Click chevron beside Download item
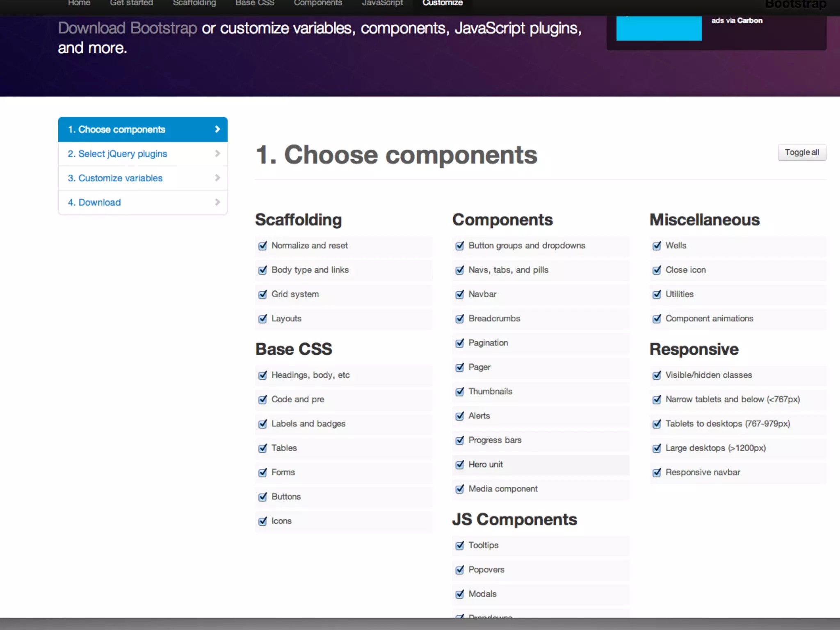Viewport: 840px width, 630px height. 217,202
